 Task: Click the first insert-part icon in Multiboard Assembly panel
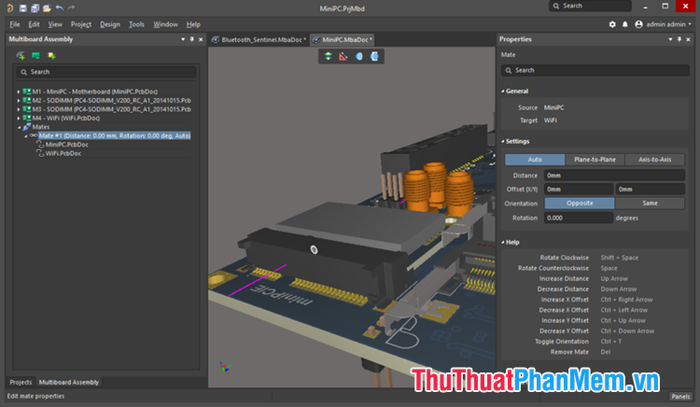[21, 56]
